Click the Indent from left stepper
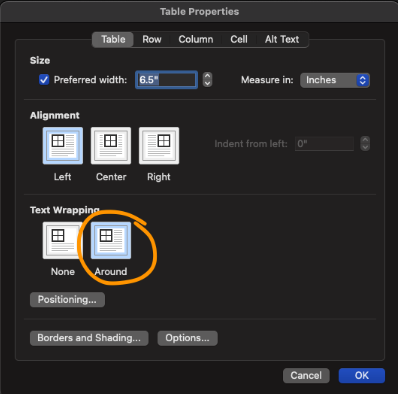The width and height of the screenshot is (398, 394). point(365,144)
